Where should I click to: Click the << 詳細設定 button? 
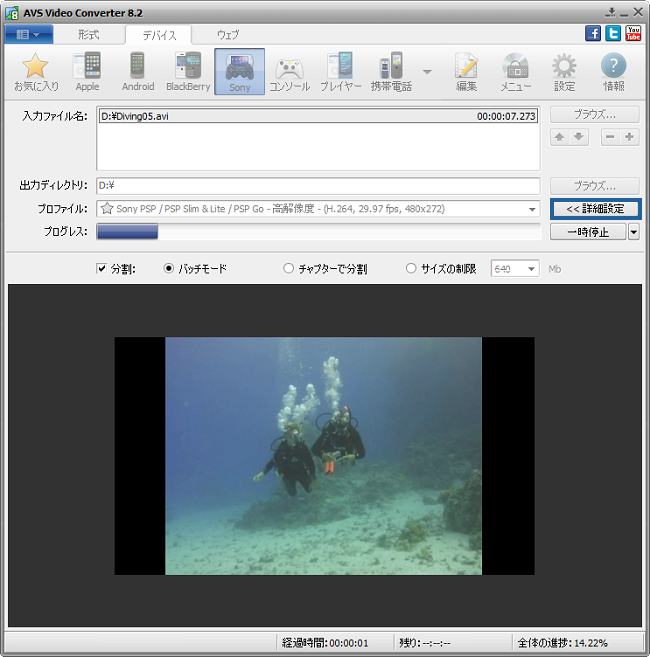tap(596, 209)
